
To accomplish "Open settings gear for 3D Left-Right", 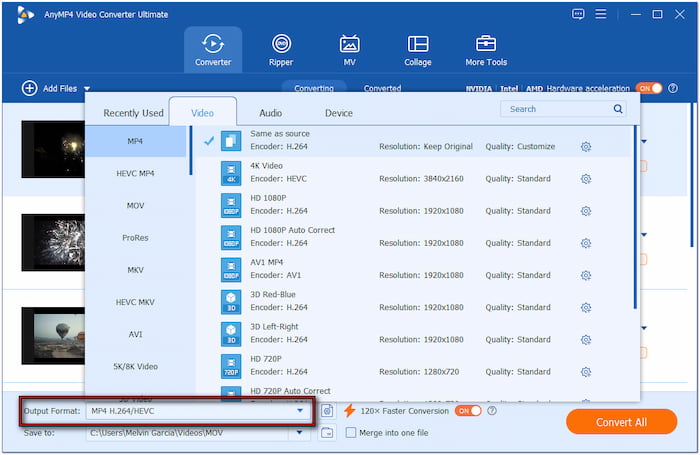I will pos(586,340).
